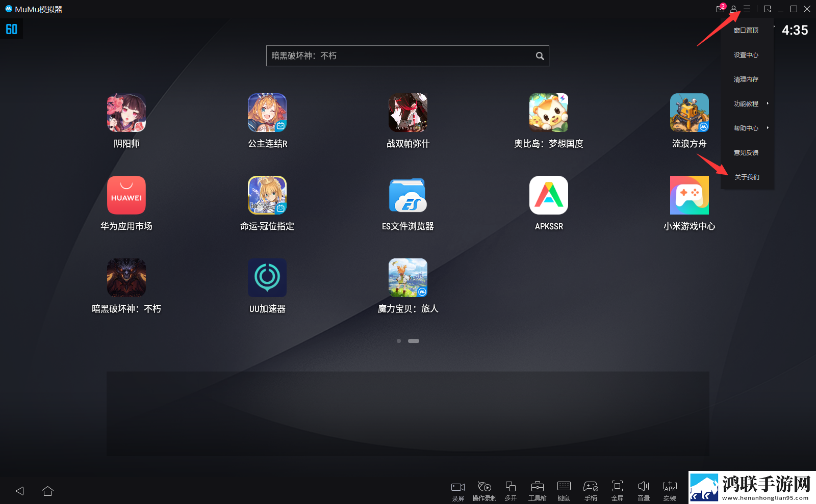Start 录屏 screen recording tool
Screen dimensions: 816x504
458,491
